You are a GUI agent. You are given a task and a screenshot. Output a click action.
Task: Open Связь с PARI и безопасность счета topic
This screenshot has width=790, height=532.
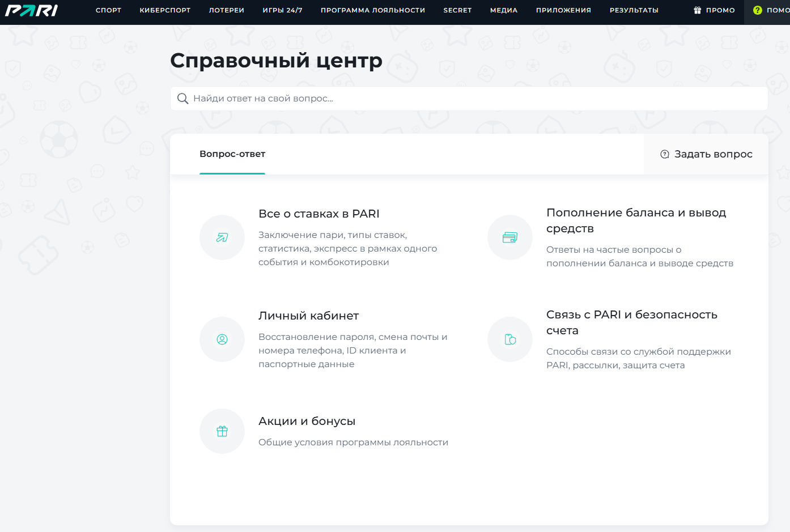pos(632,322)
